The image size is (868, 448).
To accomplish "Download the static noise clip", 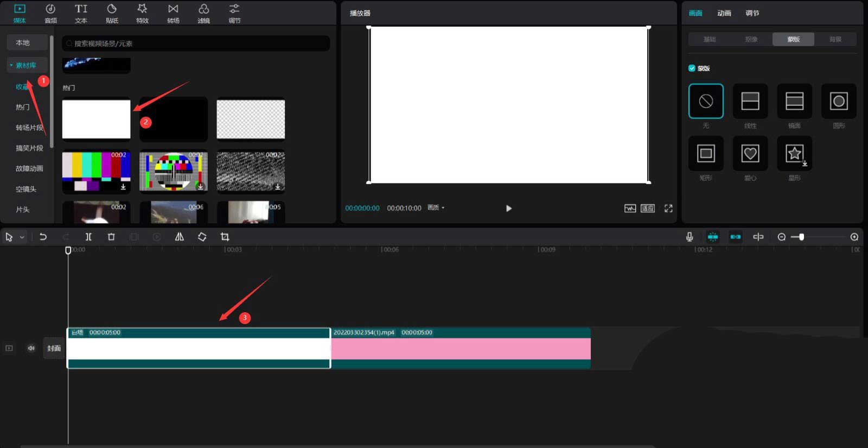I will click(x=277, y=187).
